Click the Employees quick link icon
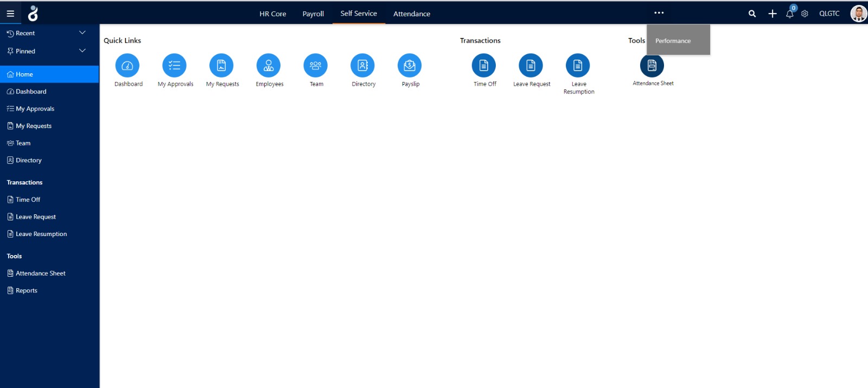The height and width of the screenshot is (388, 868). click(x=269, y=66)
